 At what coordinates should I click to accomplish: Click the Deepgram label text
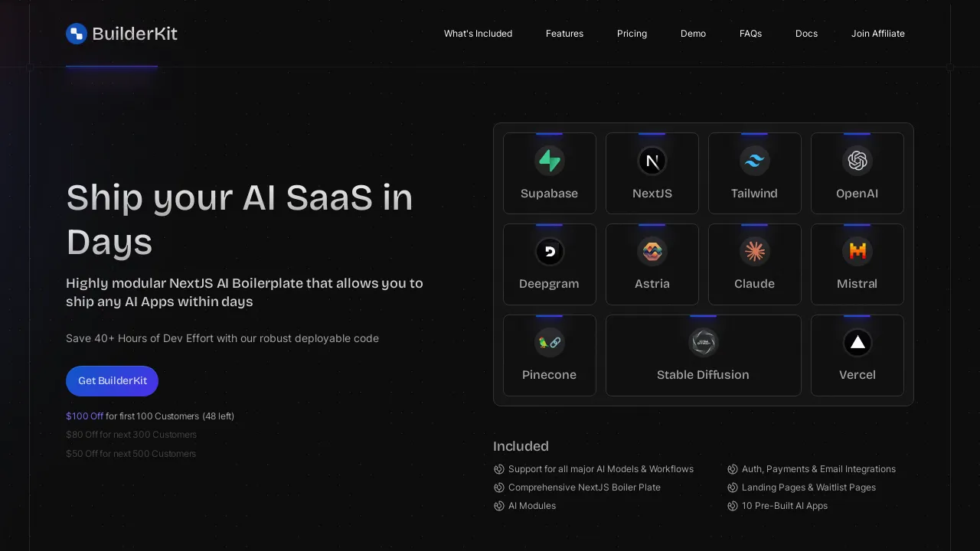pyautogui.click(x=549, y=284)
